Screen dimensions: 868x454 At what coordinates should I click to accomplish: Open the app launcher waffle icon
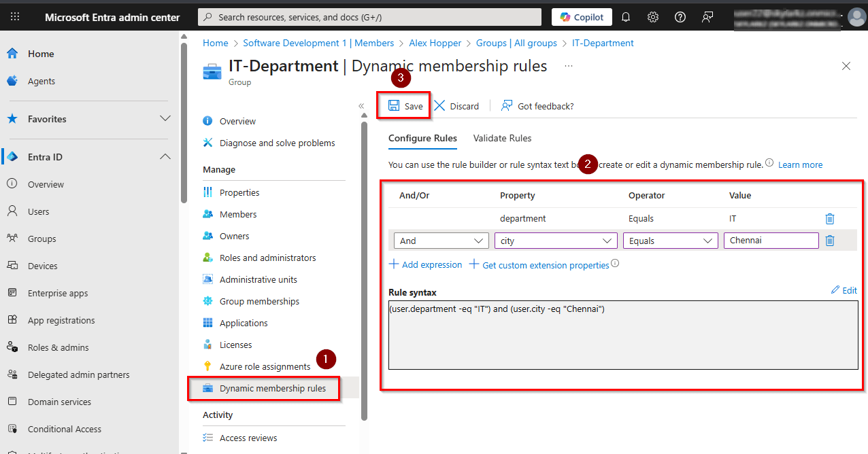[x=15, y=16]
